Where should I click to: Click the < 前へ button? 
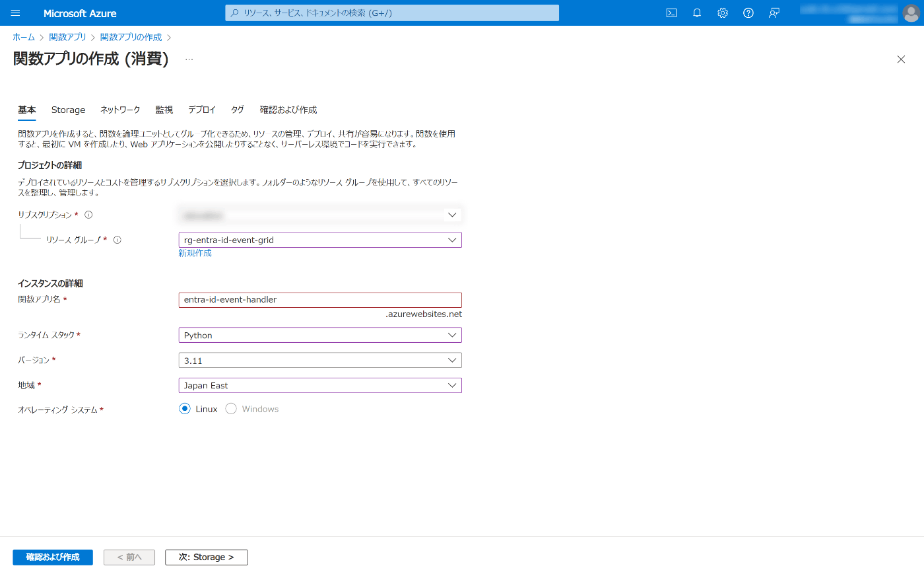(129, 558)
